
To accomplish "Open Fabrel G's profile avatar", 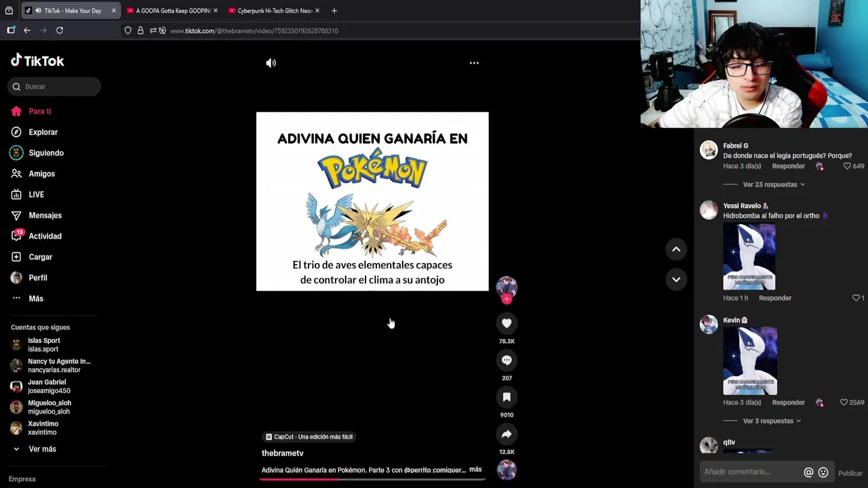I will coord(709,150).
